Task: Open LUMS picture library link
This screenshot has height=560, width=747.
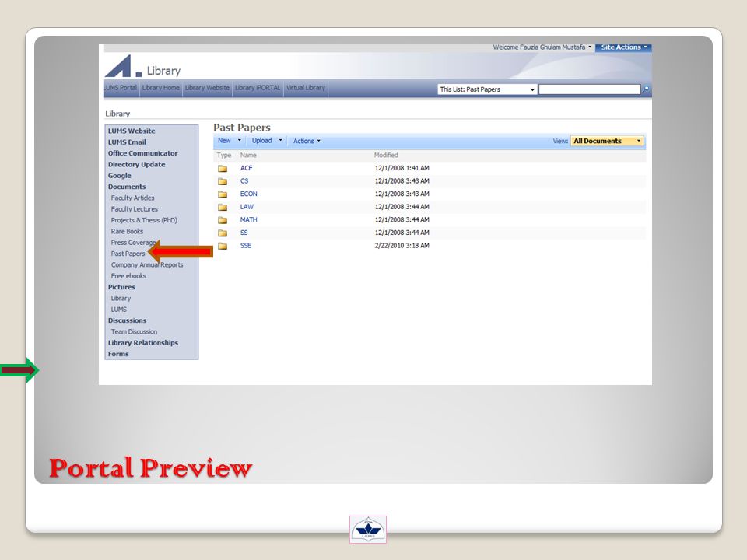Action: 119,310
